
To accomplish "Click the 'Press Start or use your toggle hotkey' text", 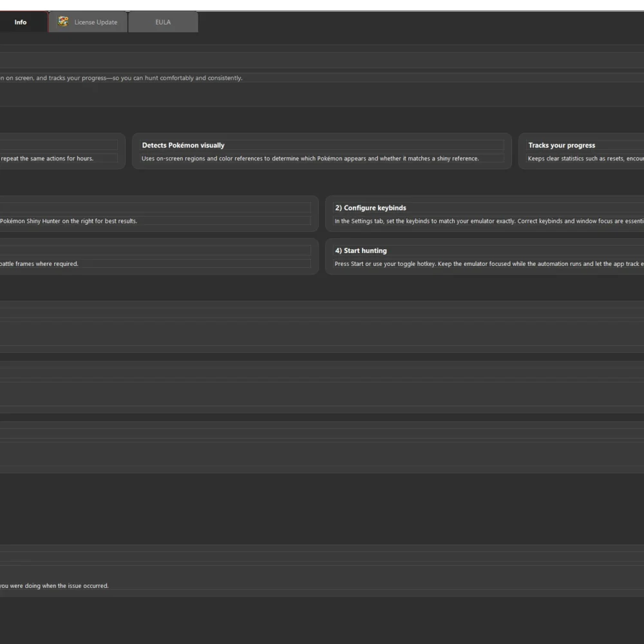I will click(489, 263).
